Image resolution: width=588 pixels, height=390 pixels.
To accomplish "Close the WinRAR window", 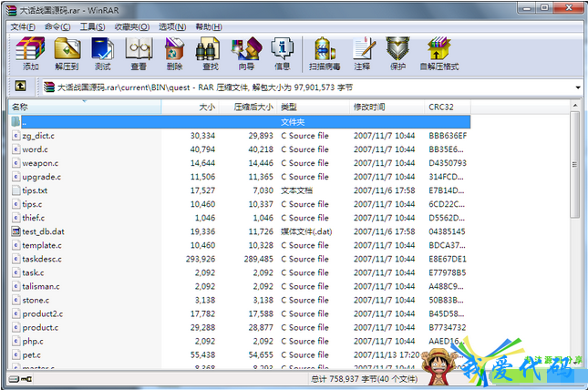I will click(x=569, y=7).
